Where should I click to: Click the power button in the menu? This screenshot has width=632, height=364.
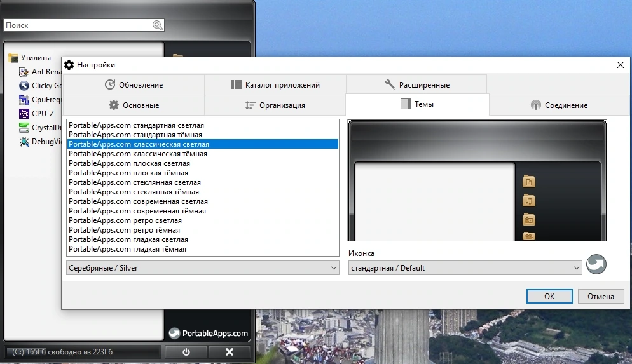click(x=186, y=352)
